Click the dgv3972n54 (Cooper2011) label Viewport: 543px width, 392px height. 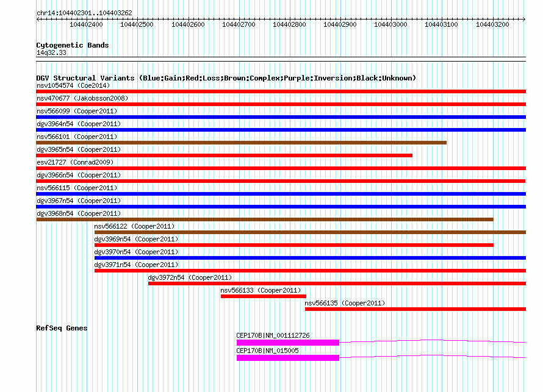[190, 277]
